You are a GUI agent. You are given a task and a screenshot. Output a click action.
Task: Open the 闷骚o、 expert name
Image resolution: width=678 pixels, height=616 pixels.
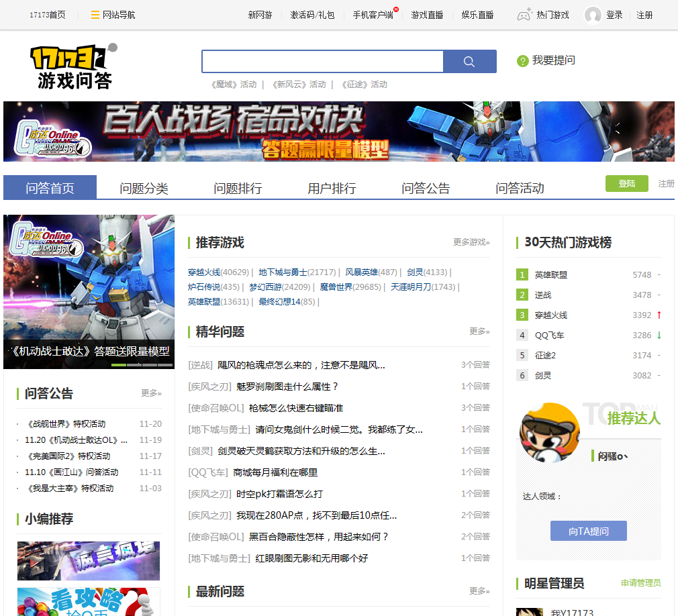click(x=612, y=456)
